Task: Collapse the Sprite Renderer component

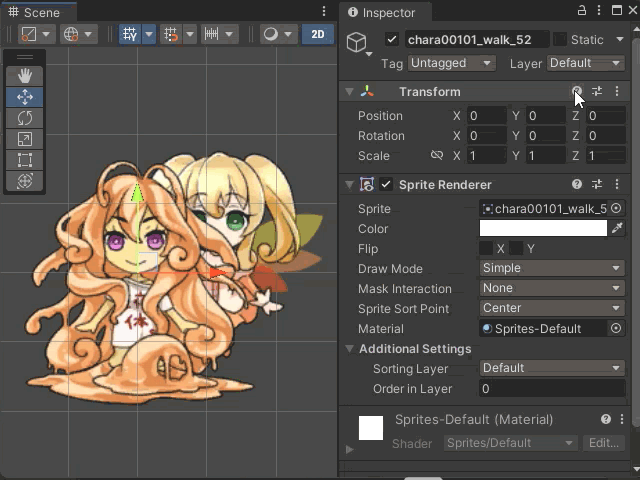Action: [x=349, y=185]
